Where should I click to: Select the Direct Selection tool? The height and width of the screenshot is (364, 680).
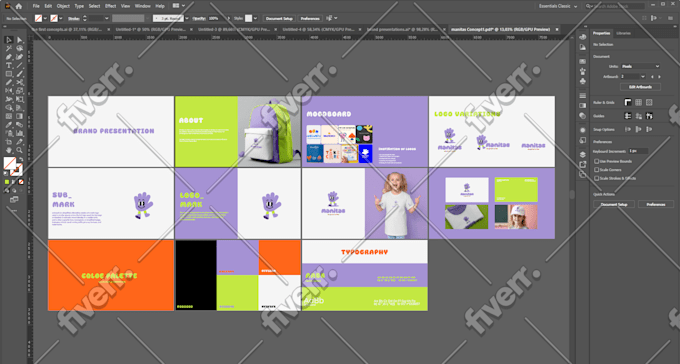click(x=20, y=40)
